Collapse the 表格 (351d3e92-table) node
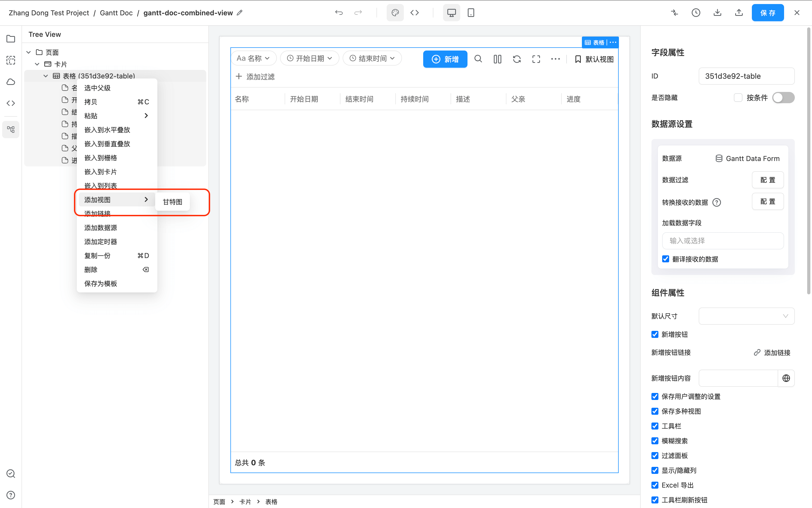Screen dimensions: 812x508 click(46, 76)
